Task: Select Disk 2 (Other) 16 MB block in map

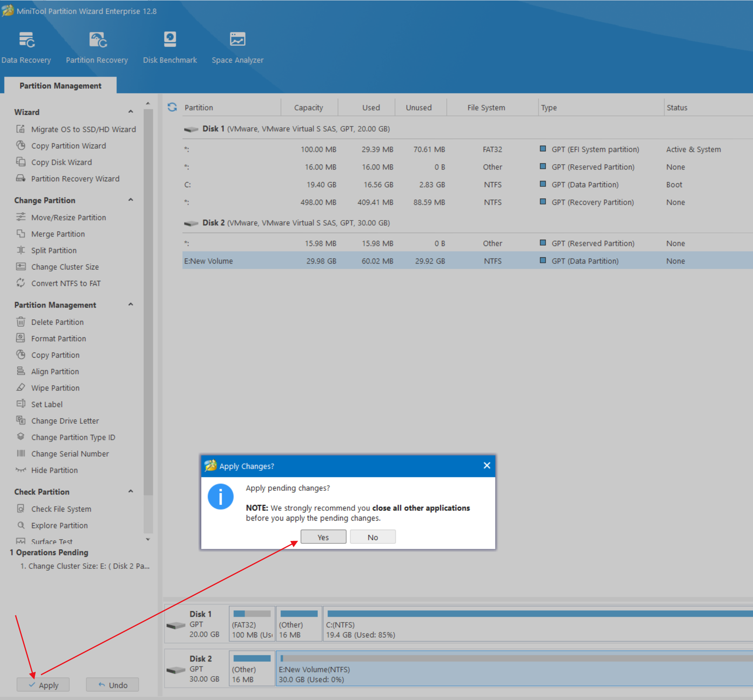Action: click(x=252, y=668)
